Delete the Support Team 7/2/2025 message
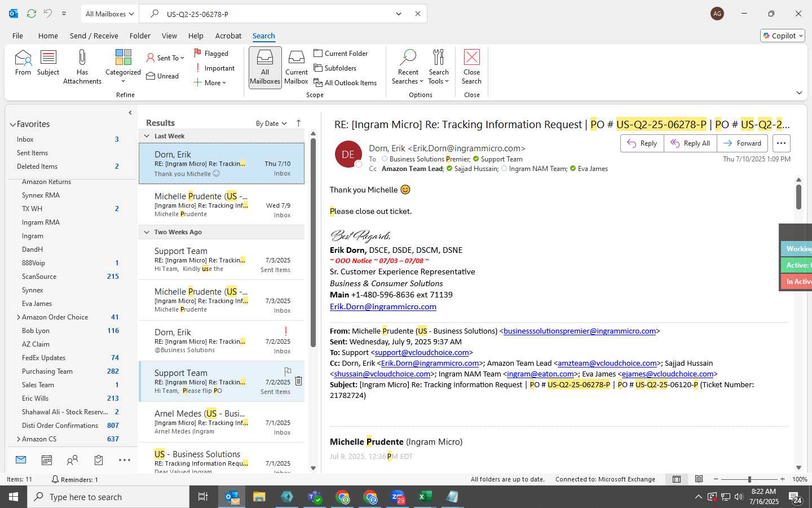Viewport: 812px width, 508px height. (x=298, y=381)
